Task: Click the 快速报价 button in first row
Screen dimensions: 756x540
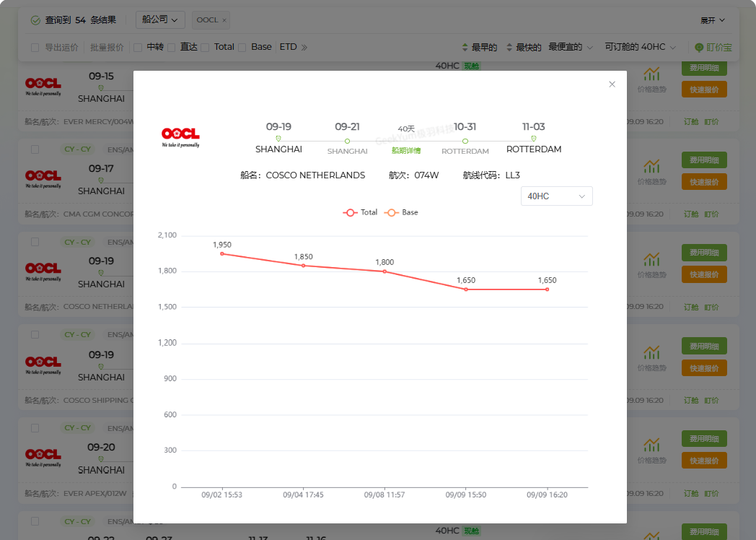Action: [x=704, y=90]
